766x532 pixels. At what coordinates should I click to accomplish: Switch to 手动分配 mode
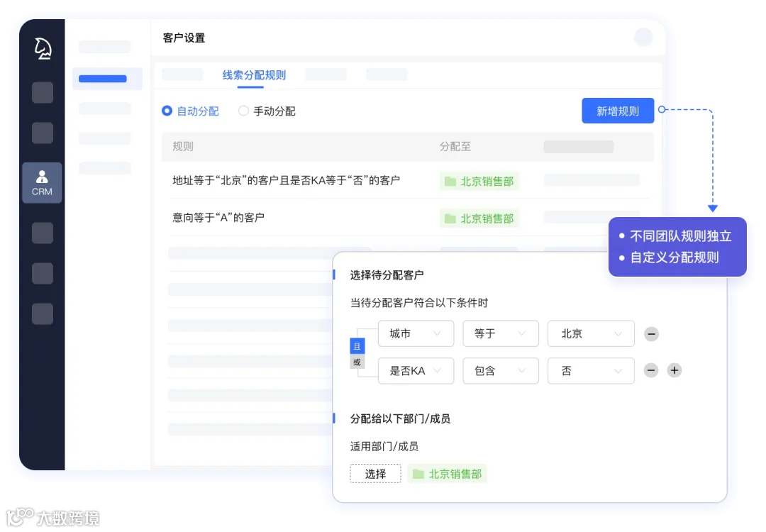(x=243, y=111)
